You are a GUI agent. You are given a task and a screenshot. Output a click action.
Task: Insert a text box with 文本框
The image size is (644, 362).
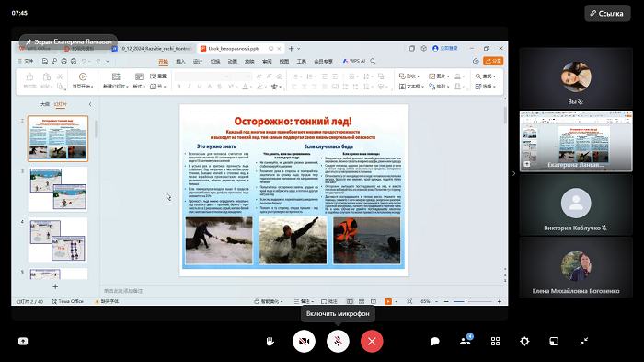point(411,87)
